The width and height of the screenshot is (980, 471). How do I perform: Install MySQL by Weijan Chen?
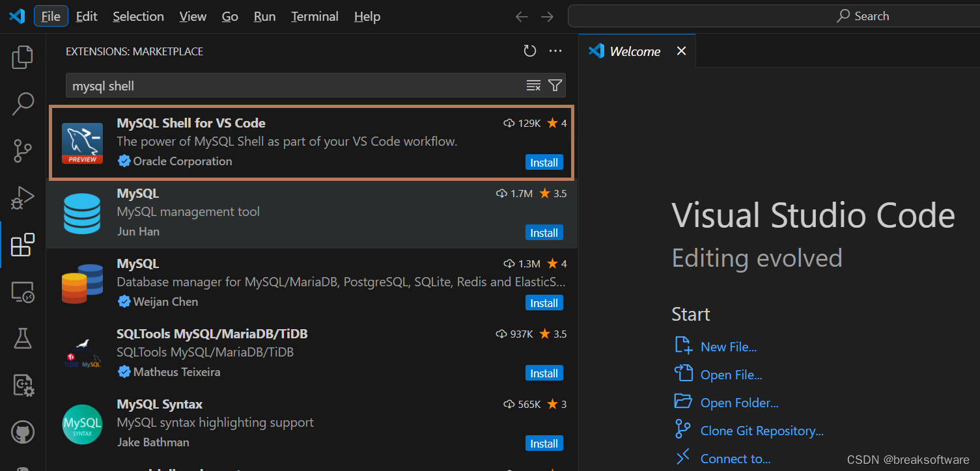point(544,303)
